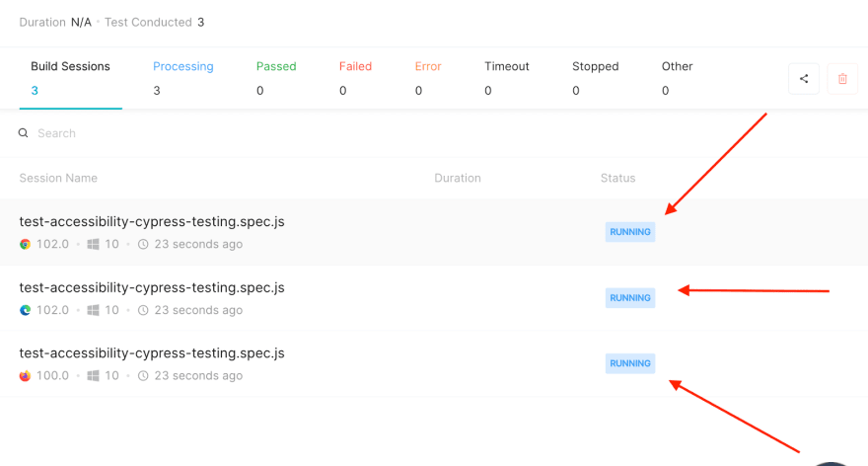Screen dimensions: 868x466
Task: Click the Edge version 102.0 text
Action: 52,310
